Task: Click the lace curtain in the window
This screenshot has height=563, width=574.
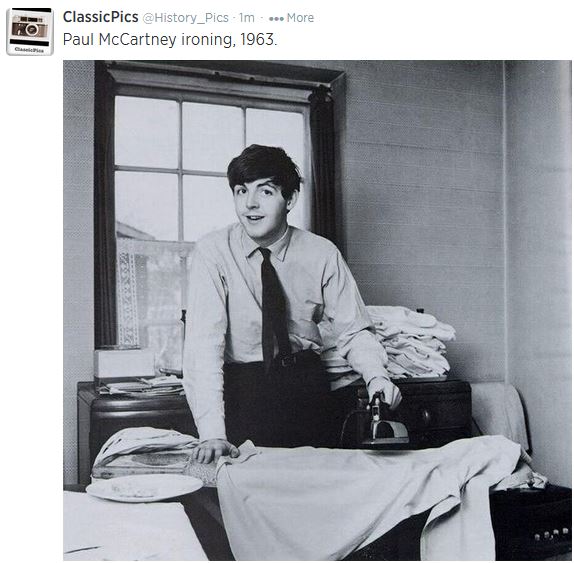Action: 152,293
